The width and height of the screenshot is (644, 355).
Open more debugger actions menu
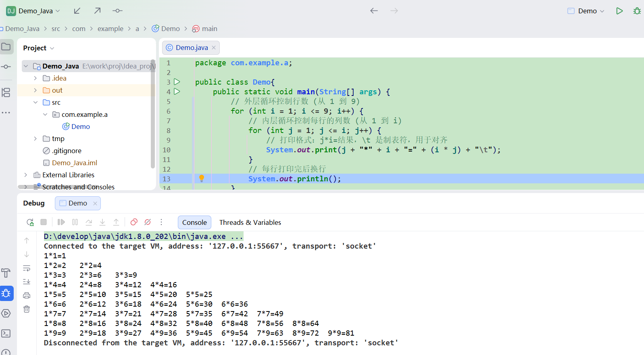(x=161, y=222)
